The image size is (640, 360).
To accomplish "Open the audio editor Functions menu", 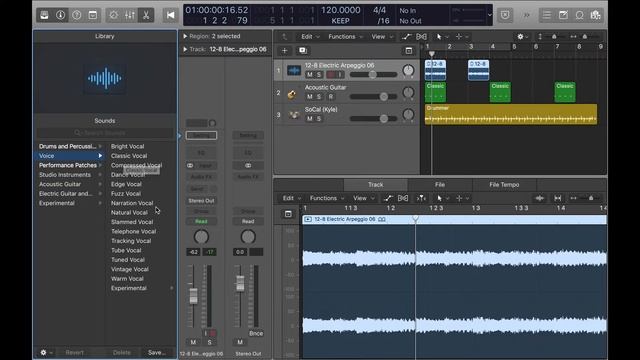I will tap(327, 198).
